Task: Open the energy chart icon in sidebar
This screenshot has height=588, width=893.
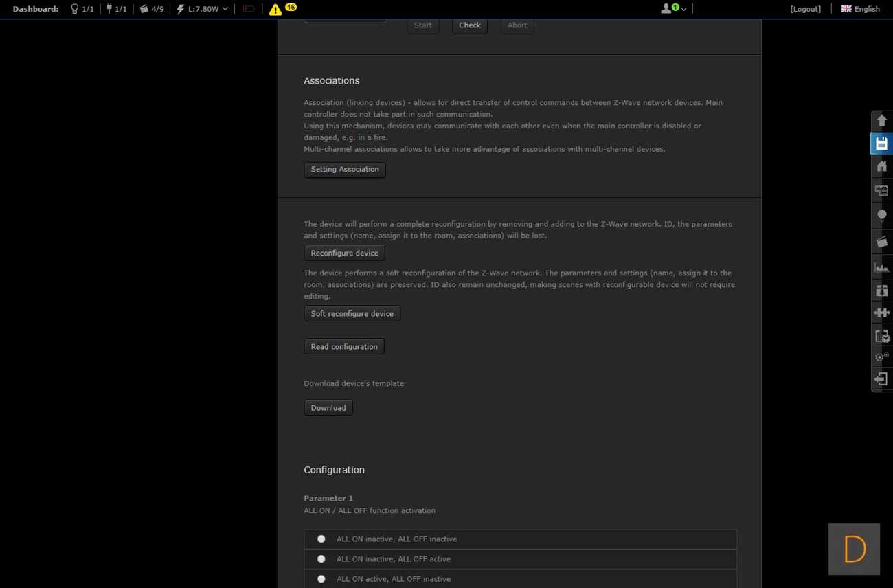Action: pyautogui.click(x=882, y=267)
